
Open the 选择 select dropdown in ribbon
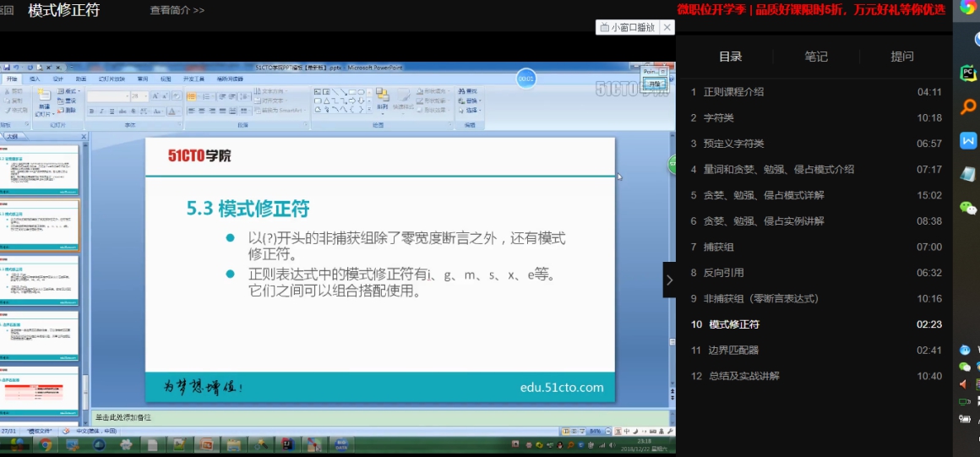coord(470,110)
